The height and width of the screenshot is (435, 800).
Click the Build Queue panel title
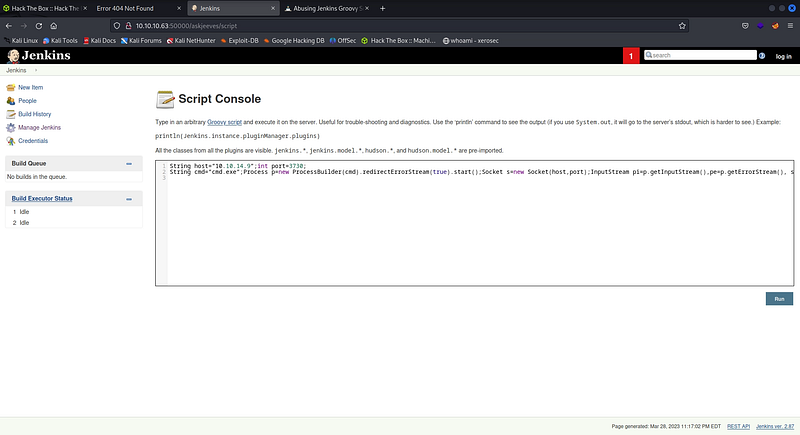coord(29,163)
